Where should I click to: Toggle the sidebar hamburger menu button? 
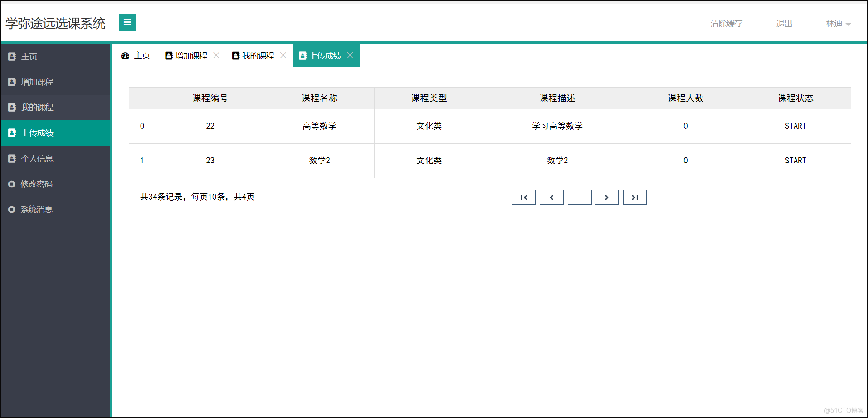(127, 22)
